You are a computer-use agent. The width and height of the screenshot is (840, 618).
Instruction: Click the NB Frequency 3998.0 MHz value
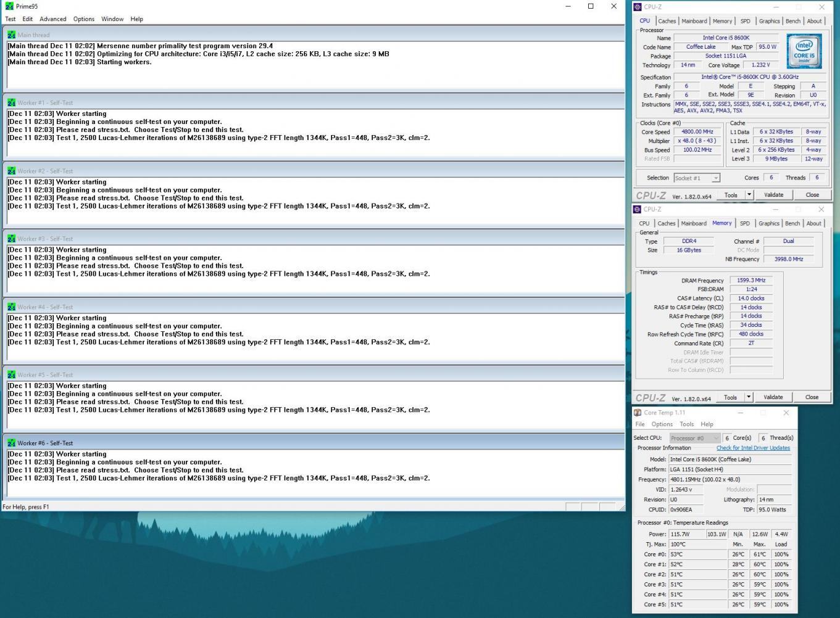coord(789,259)
